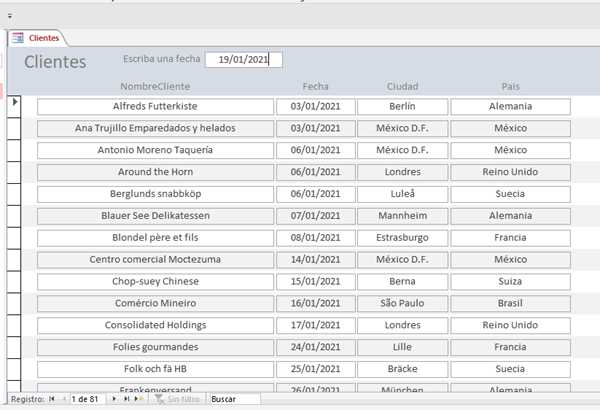Jump to the last record

coord(126,399)
